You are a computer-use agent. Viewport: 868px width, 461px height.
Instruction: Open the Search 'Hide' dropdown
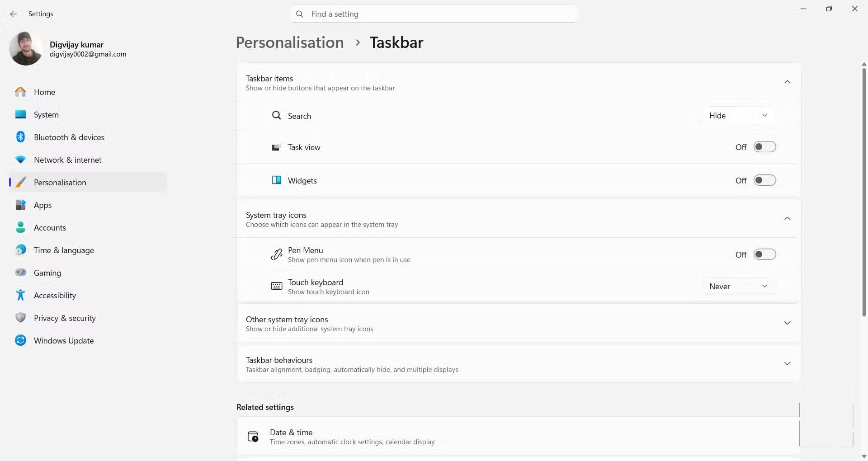tap(738, 116)
